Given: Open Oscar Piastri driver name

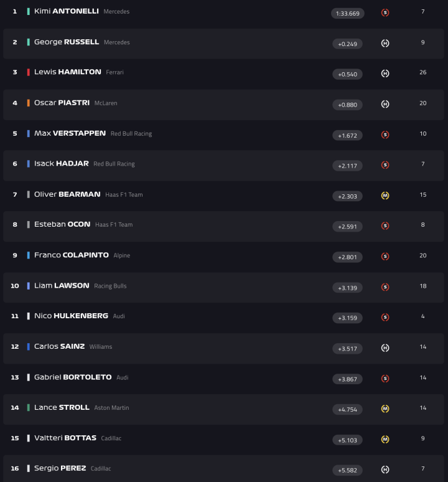Looking at the screenshot, I should pyautogui.click(x=62, y=103).
